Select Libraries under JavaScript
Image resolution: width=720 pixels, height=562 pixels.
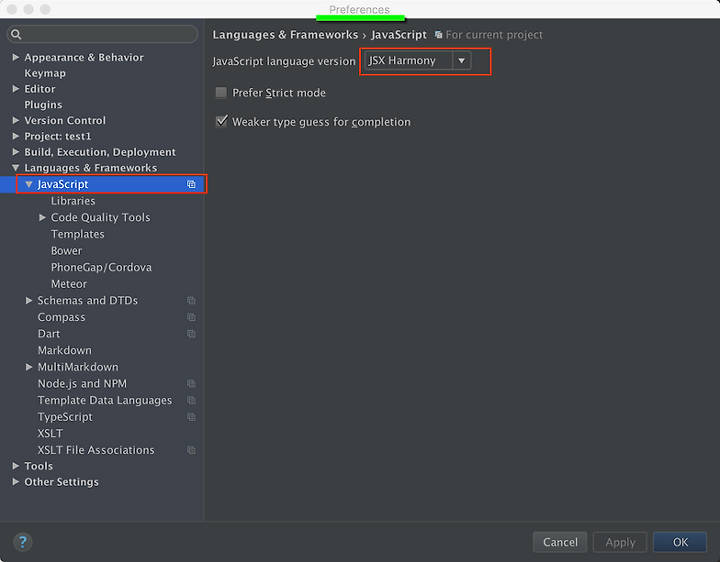point(73,201)
